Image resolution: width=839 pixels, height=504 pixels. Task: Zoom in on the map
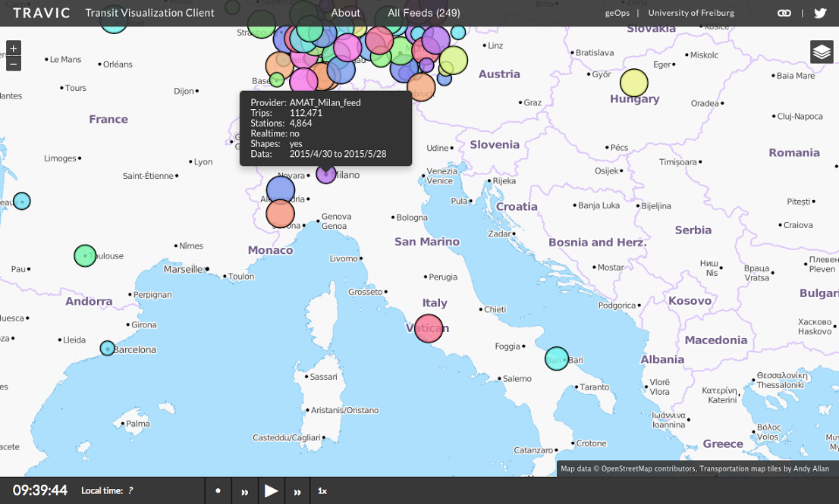point(13,49)
